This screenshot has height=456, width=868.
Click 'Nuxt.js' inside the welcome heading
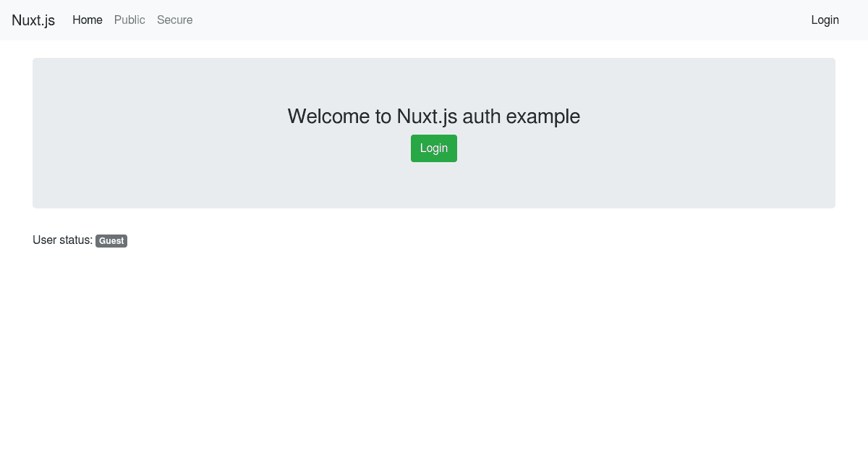427,116
